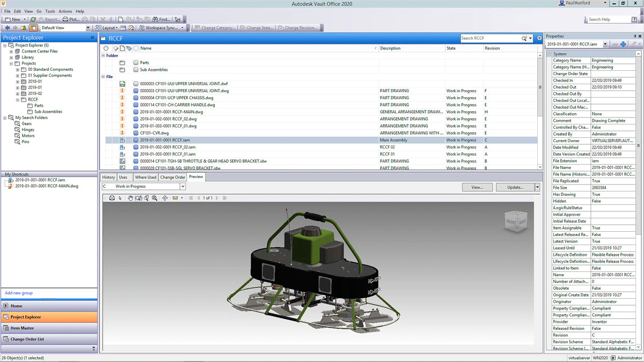Click Add new group link
Viewport: 644px width, 362px height.
pyautogui.click(x=19, y=293)
